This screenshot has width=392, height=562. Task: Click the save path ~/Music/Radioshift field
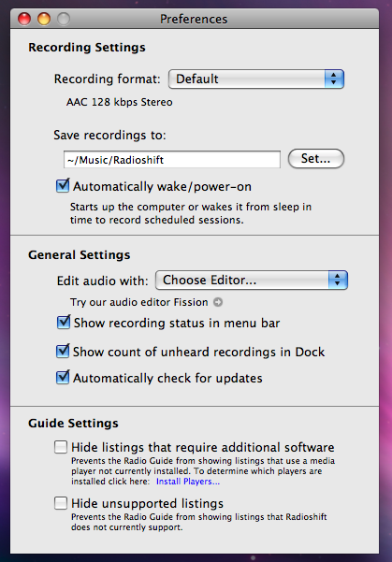pyautogui.click(x=172, y=160)
